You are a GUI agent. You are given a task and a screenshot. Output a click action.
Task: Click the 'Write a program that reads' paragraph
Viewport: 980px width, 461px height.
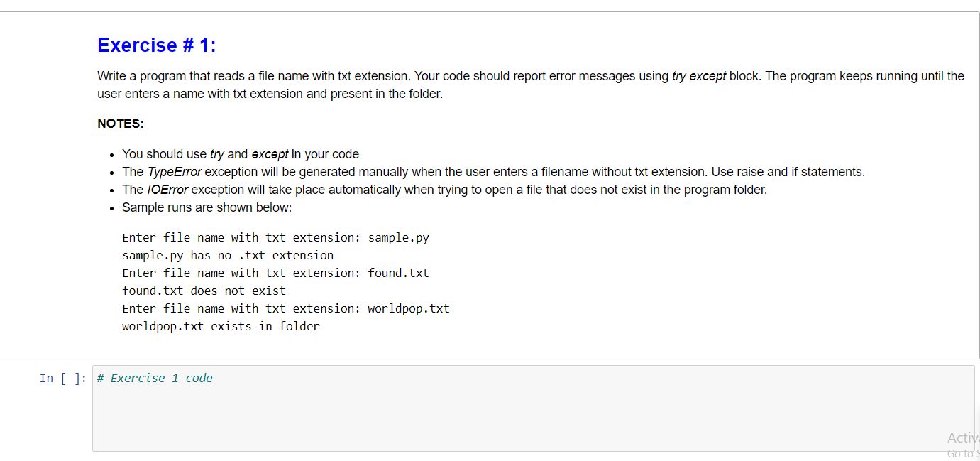coord(531,85)
